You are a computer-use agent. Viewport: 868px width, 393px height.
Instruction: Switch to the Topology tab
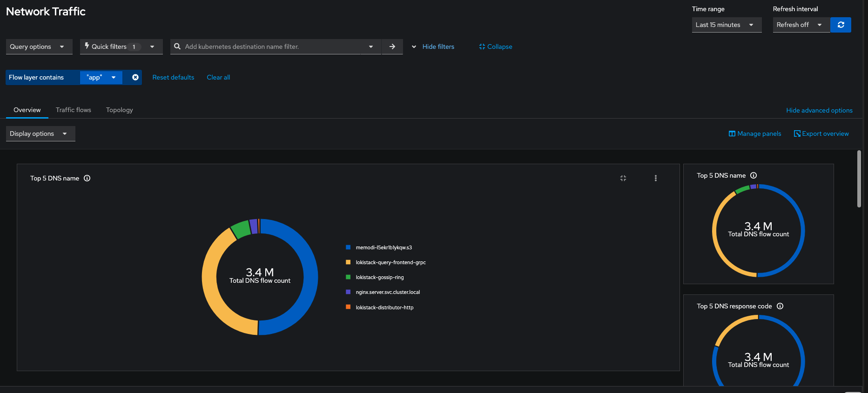[120, 110]
